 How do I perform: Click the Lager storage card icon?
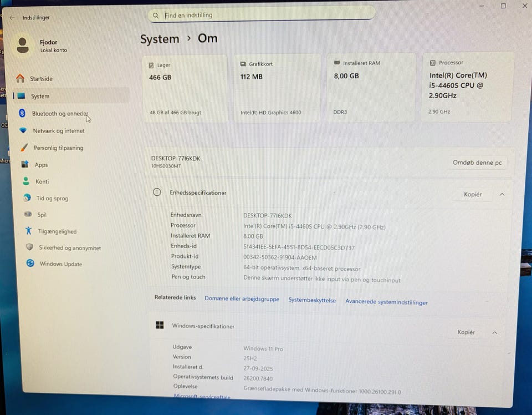151,65
